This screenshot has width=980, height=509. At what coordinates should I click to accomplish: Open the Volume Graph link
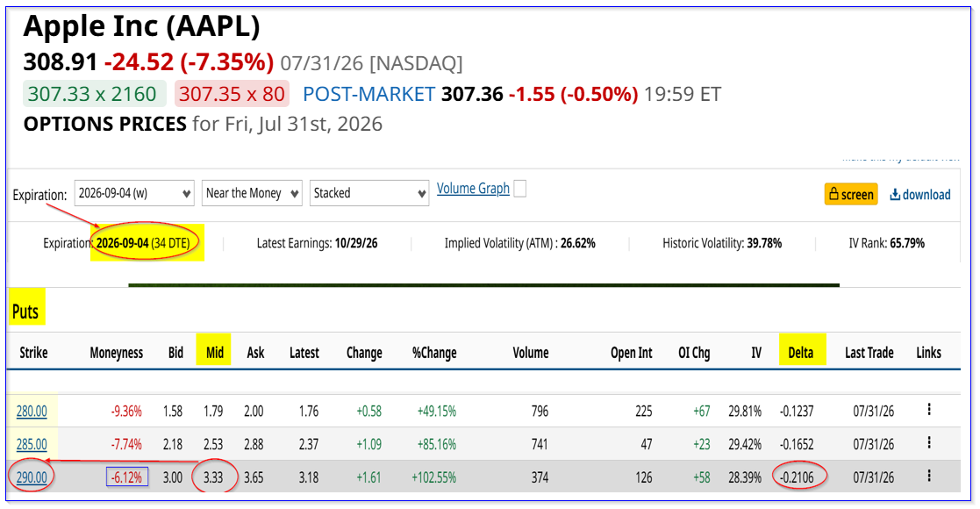(x=473, y=188)
